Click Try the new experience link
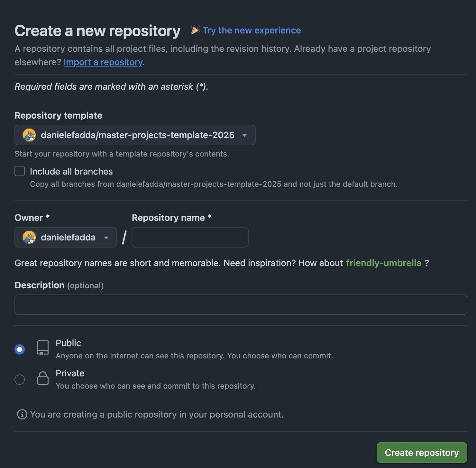476x468 pixels. [252, 30]
